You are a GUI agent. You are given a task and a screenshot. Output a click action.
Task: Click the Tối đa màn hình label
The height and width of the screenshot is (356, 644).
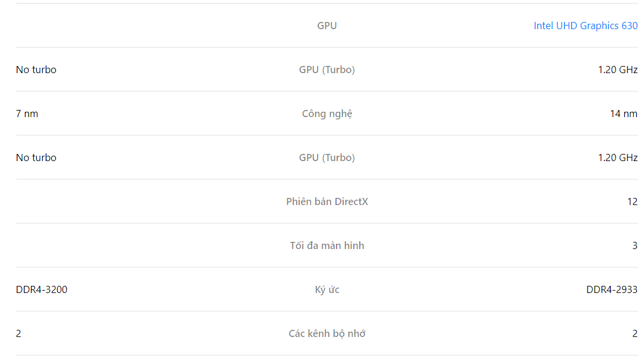click(x=327, y=245)
